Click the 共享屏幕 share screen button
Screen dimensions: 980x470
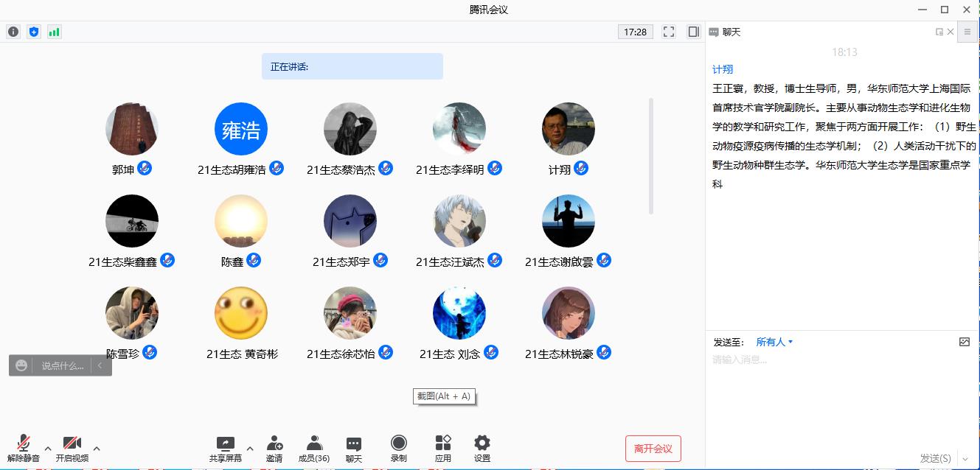[225, 447]
